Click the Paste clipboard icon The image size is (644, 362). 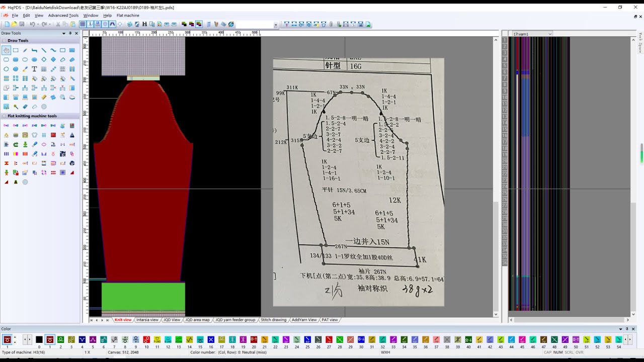[73, 24]
